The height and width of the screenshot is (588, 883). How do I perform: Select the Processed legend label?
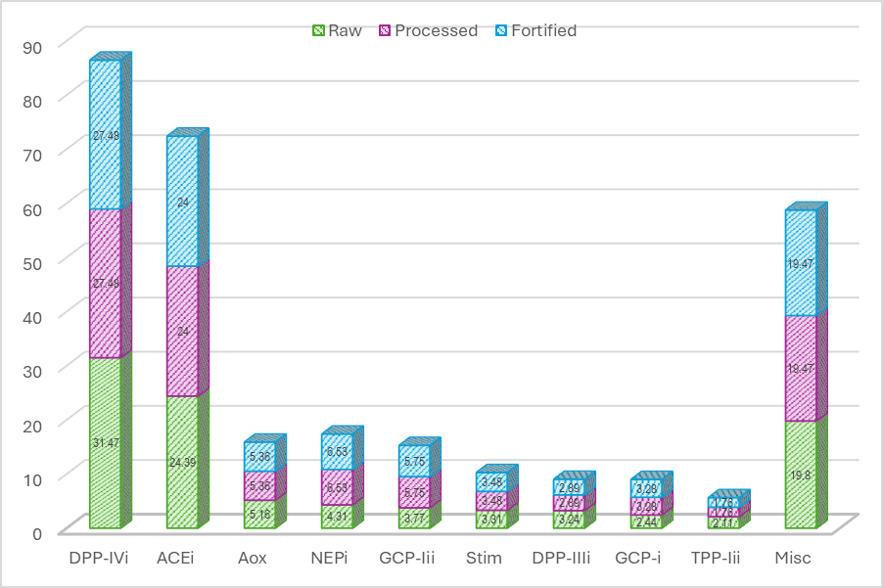(437, 30)
